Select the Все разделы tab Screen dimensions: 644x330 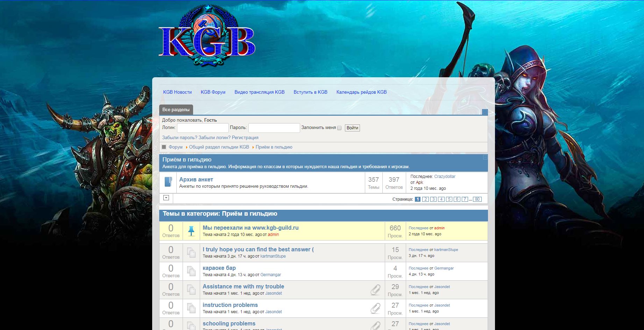coord(176,110)
